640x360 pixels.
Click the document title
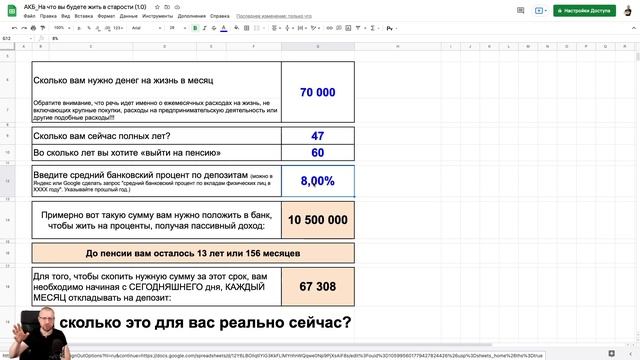pos(85,7)
